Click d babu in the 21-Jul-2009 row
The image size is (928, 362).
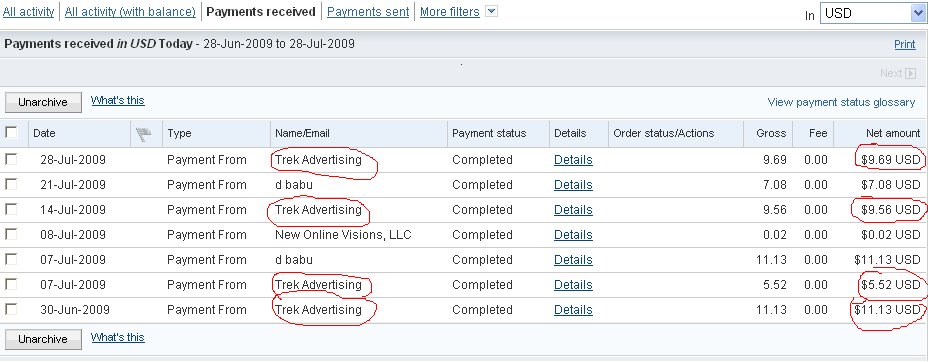[x=294, y=185]
